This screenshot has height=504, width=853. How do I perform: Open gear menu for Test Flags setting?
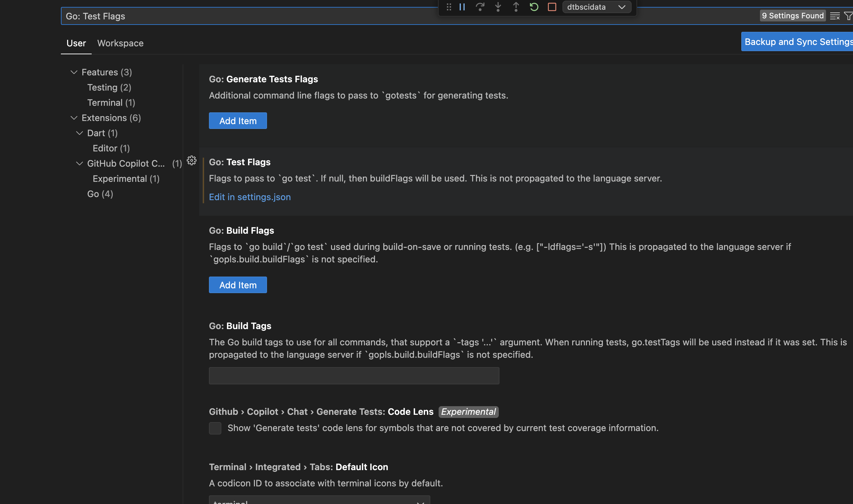point(192,160)
